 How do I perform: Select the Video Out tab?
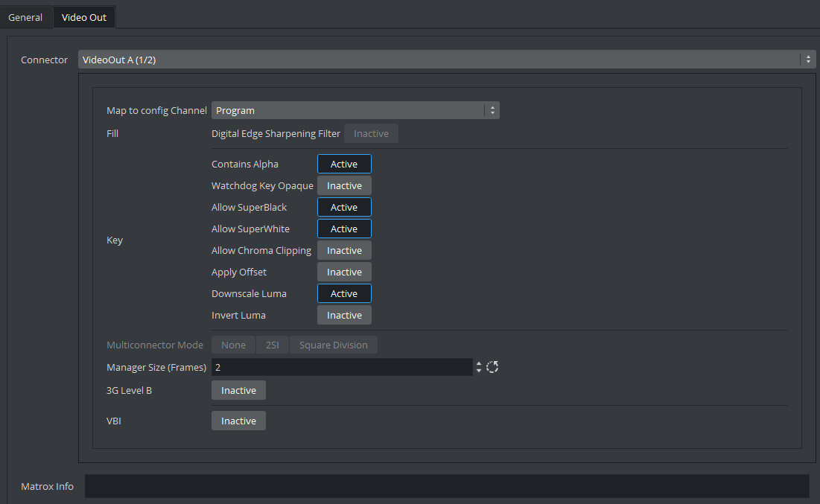click(84, 17)
